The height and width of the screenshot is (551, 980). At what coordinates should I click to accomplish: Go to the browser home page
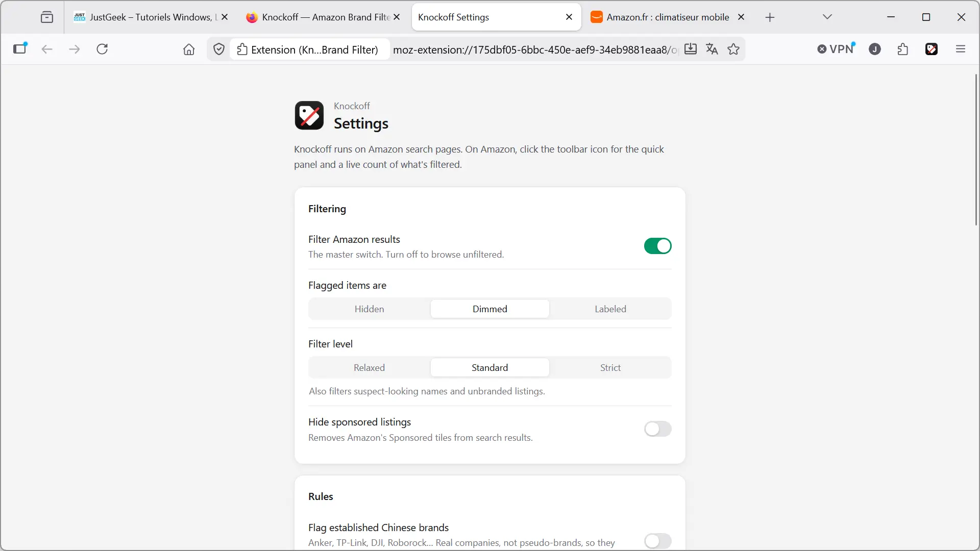(189, 49)
